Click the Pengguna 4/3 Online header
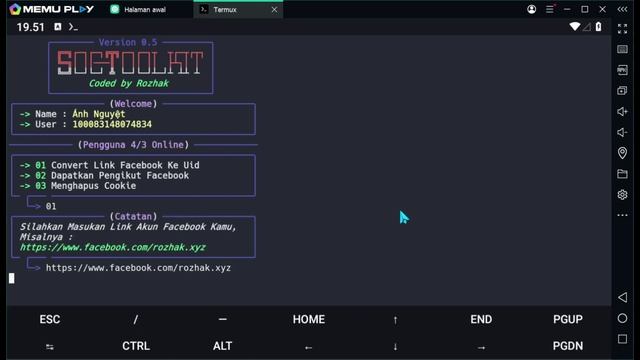Image resolution: width=640 pixels, height=360 pixels. coord(133,144)
